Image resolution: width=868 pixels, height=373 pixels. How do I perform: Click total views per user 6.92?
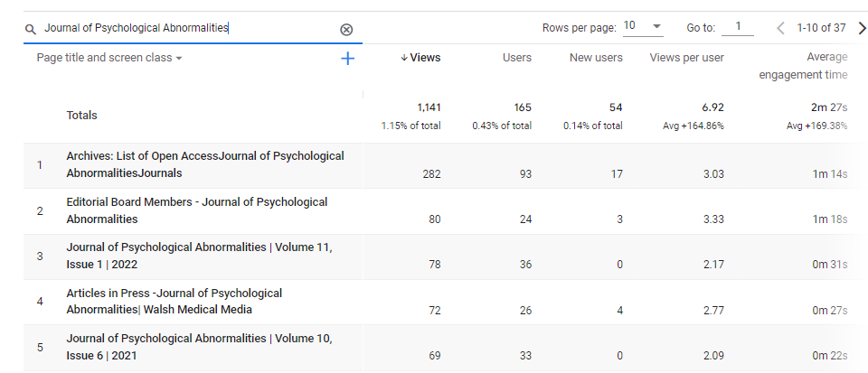[713, 107]
